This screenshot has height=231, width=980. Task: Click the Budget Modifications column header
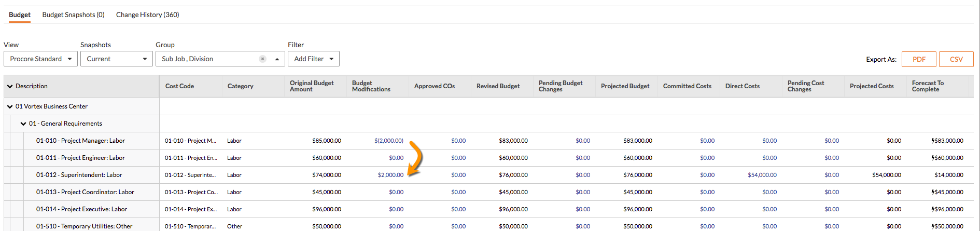[371, 86]
